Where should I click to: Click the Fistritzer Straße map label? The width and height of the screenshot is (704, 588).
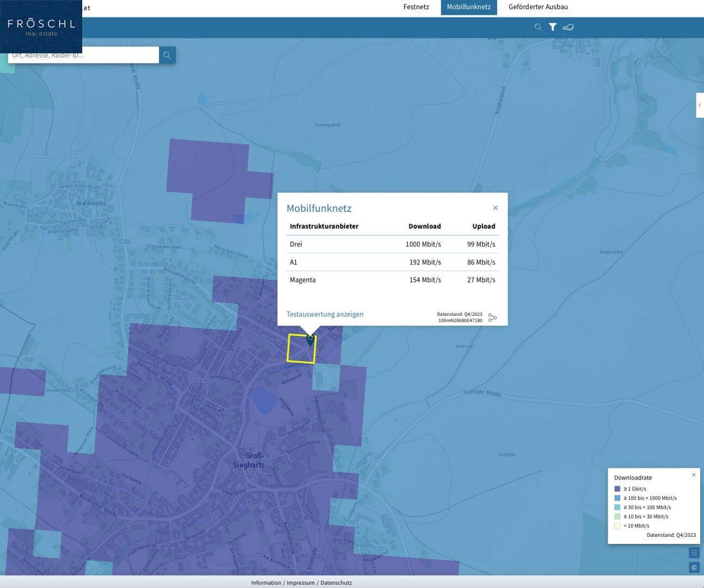click(x=482, y=393)
